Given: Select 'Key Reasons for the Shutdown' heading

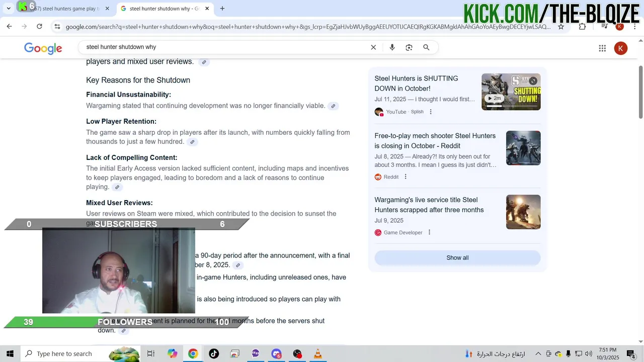Looking at the screenshot, I should tap(138, 80).
